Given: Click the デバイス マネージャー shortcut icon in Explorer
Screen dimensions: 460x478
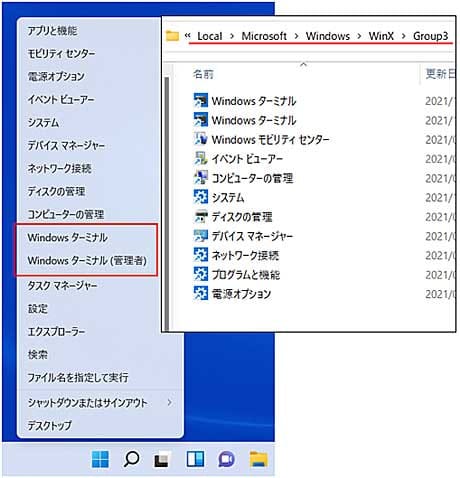Looking at the screenshot, I should pos(201,235).
